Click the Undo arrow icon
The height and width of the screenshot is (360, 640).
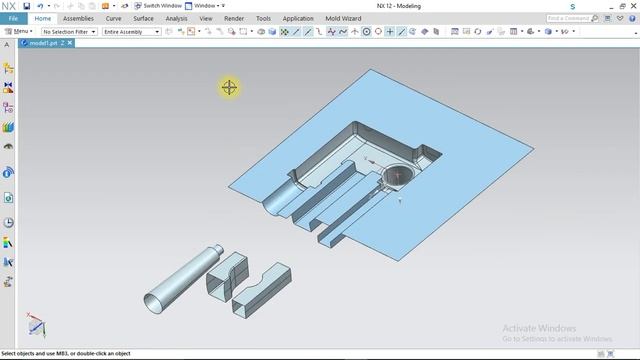[x=40, y=6]
